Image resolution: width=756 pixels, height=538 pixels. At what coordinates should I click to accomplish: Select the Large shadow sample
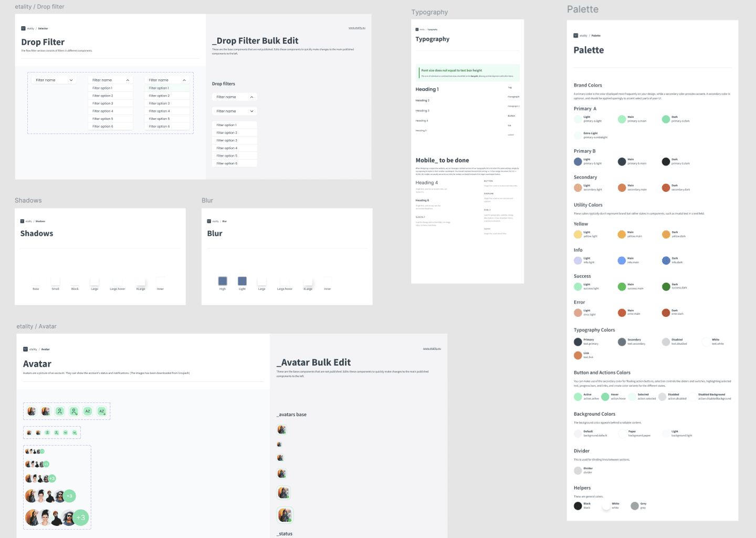pyautogui.click(x=94, y=281)
